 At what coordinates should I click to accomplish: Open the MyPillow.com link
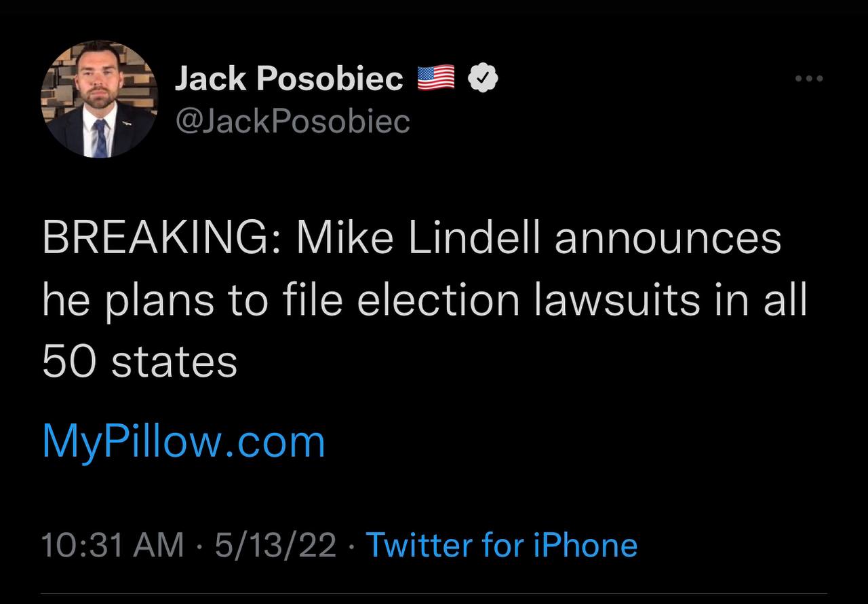click(184, 441)
